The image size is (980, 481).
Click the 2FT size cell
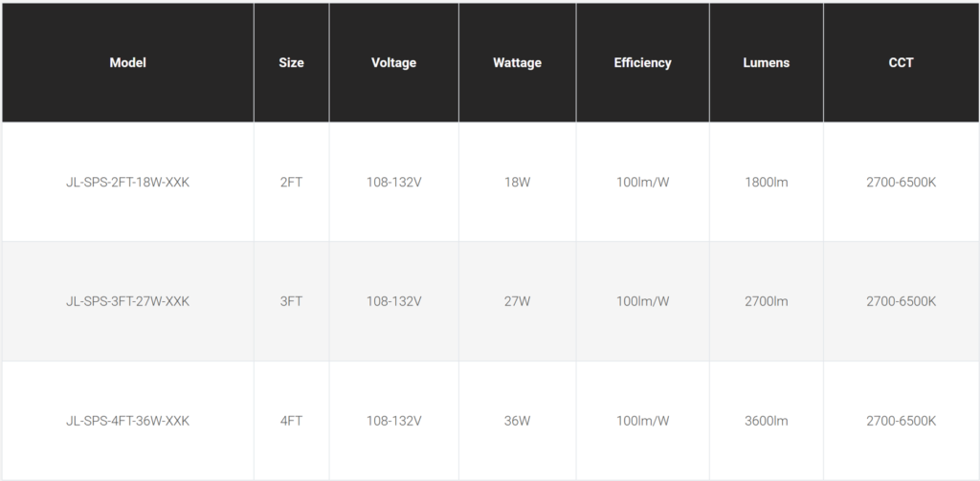tap(291, 182)
